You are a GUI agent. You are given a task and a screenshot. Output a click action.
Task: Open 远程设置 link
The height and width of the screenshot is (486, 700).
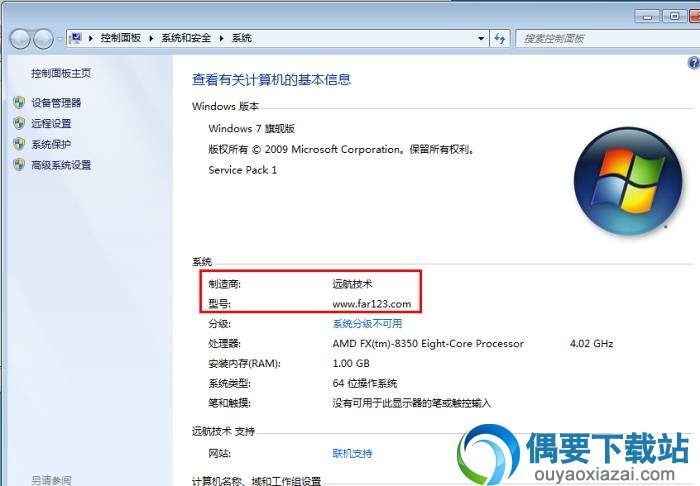(x=51, y=124)
